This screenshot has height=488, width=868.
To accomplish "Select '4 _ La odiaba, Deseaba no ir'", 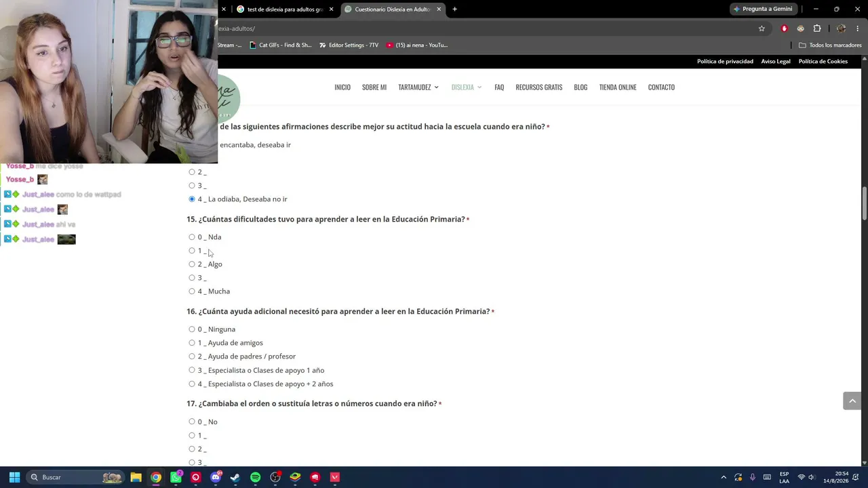I will coord(192,199).
